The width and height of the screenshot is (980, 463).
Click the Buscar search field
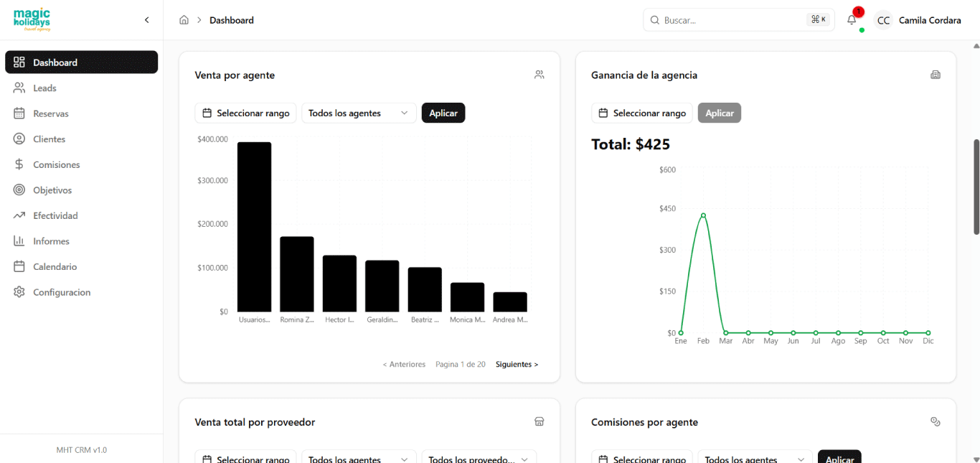tap(732, 20)
